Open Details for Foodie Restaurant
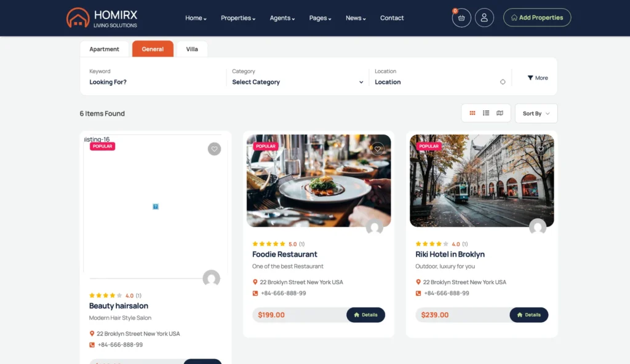This screenshot has width=630, height=364. point(365,315)
